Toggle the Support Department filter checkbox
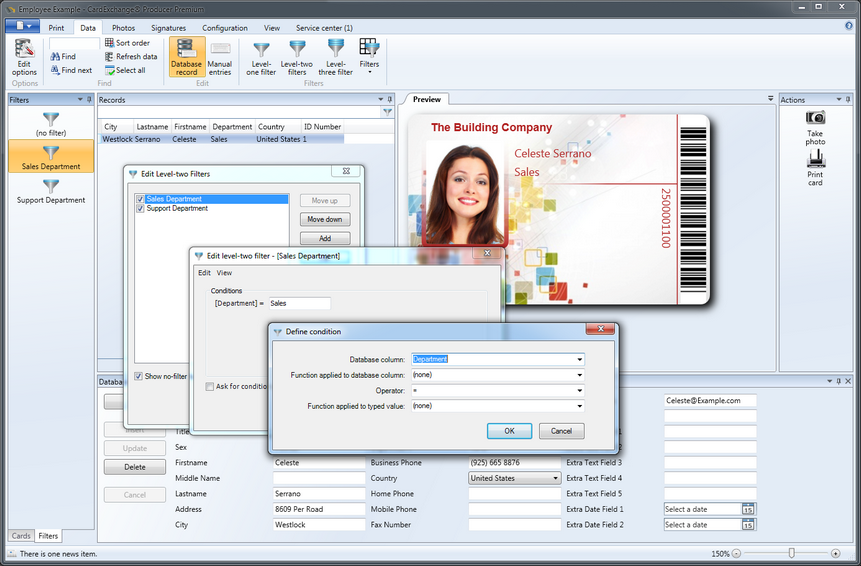 [x=140, y=209]
